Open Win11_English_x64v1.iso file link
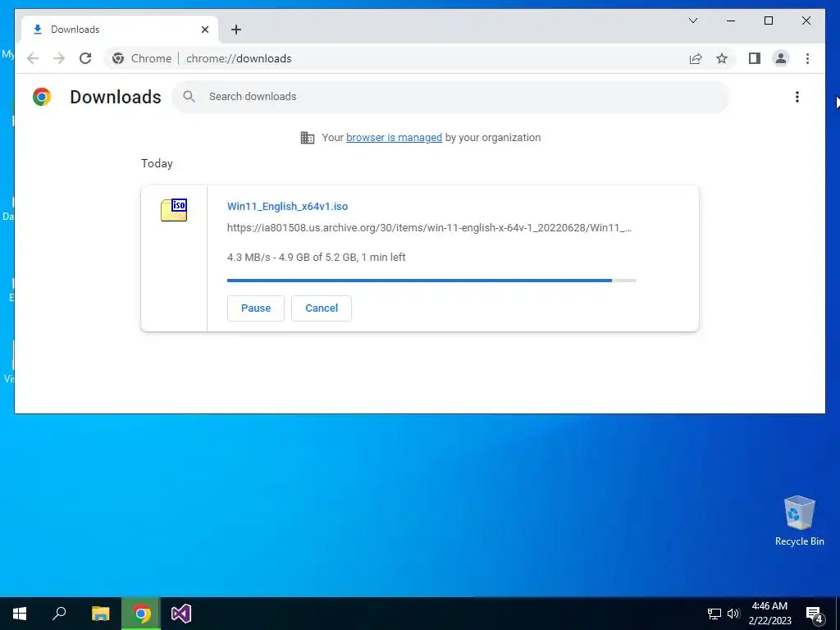This screenshot has height=630, width=840. (x=287, y=206)
